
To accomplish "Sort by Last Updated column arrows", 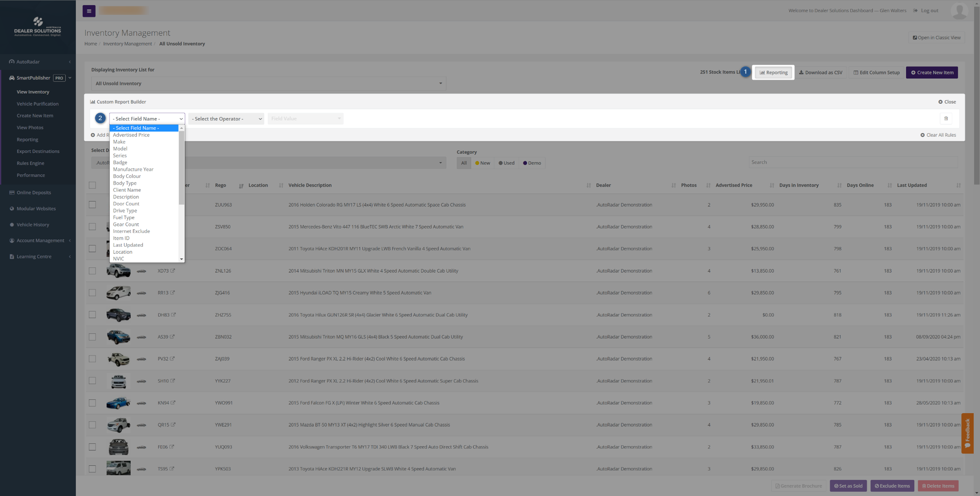I will coord(958,186).
